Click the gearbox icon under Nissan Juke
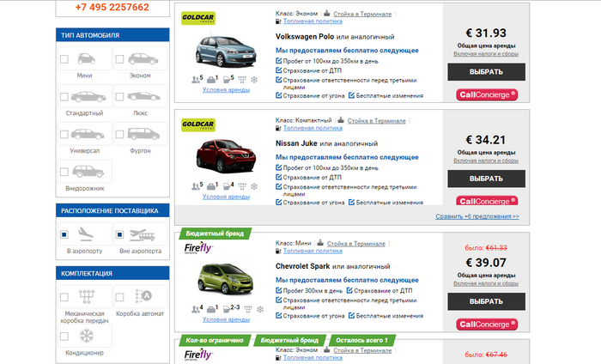Viewport: 601px width, 364px height. coord(242,186)
